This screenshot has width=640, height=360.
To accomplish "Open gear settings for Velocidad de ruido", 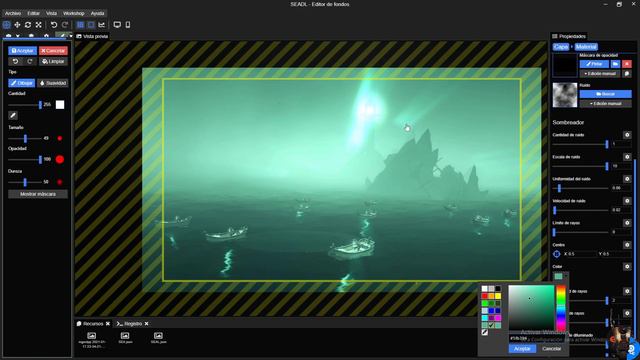I will (x=627, y=201).
